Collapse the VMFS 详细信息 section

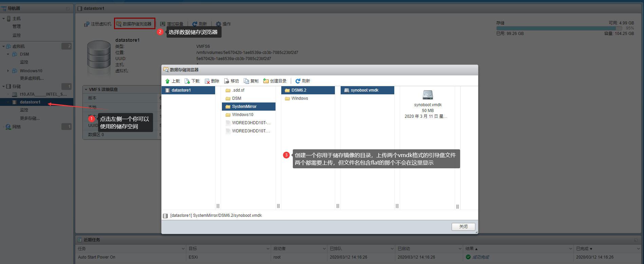[86, 90]
